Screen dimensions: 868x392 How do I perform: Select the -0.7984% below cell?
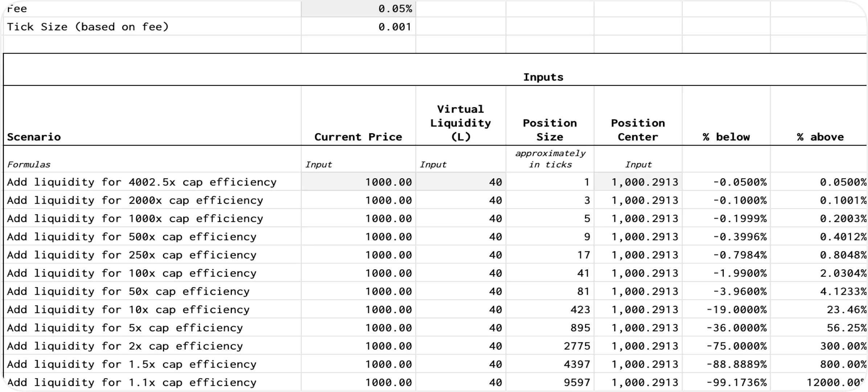(x=726, y=254)
